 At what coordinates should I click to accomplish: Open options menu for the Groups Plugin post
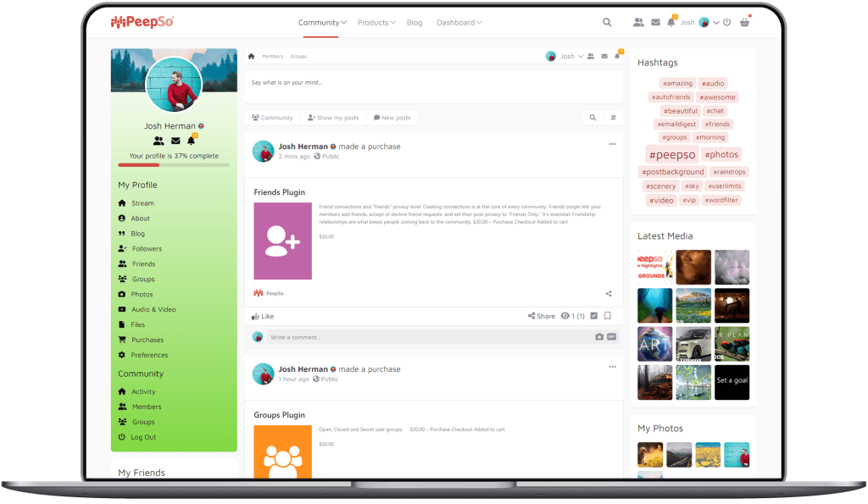click(x=612, y=367)
